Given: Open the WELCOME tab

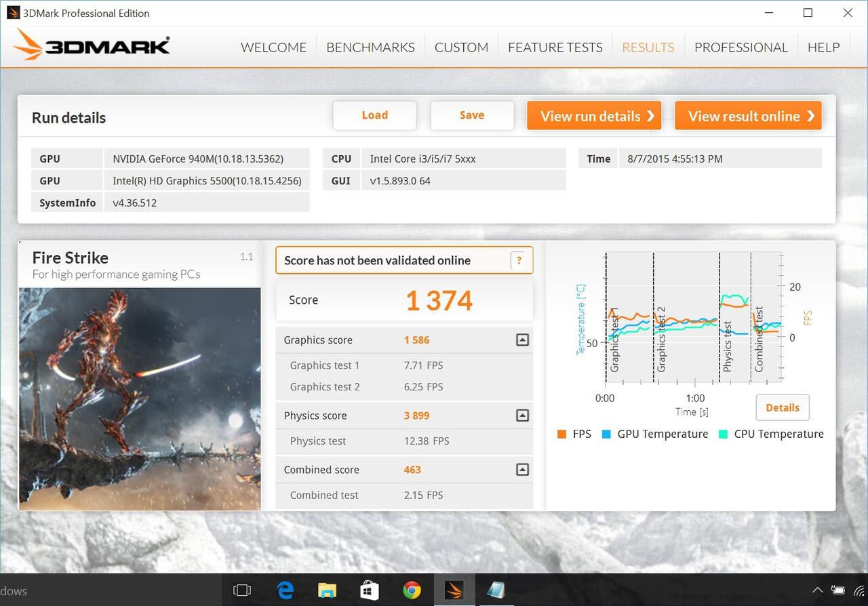Looking at the screenshot, I should coord(273,47).
